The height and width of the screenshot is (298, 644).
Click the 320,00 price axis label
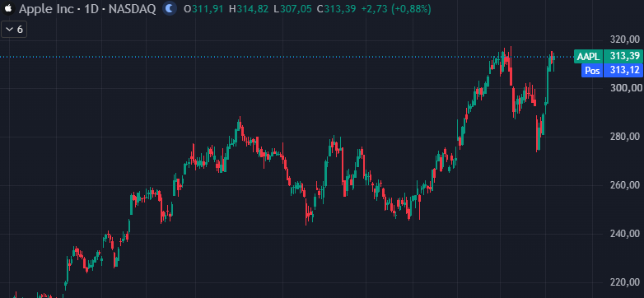click(626, 40)
